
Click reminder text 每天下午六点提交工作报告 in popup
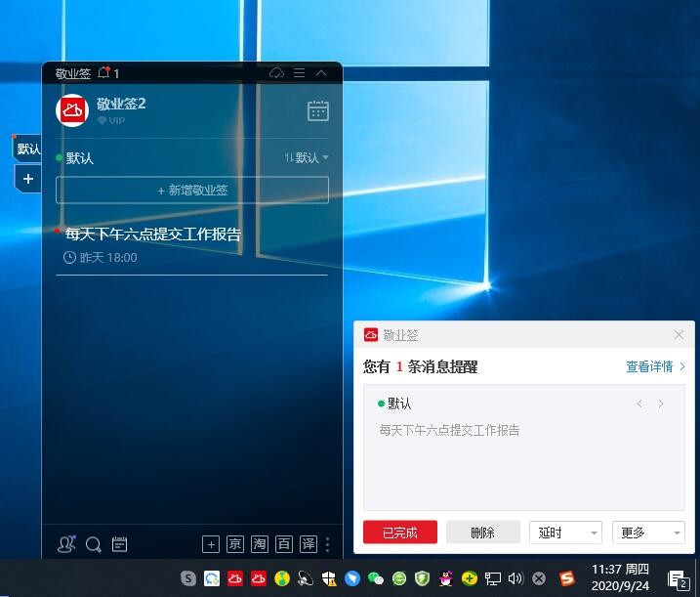(x=449, y=430)
